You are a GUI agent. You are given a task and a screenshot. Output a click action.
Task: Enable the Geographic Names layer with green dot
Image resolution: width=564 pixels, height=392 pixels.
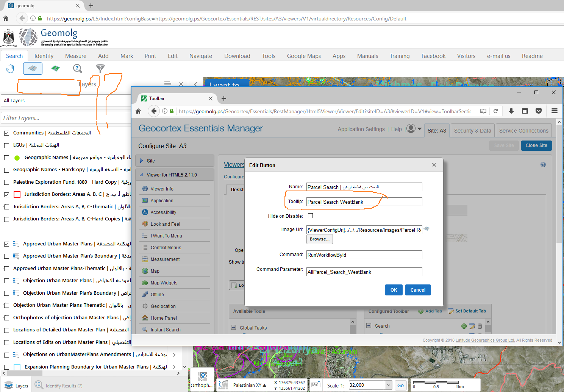coord(6,158)
